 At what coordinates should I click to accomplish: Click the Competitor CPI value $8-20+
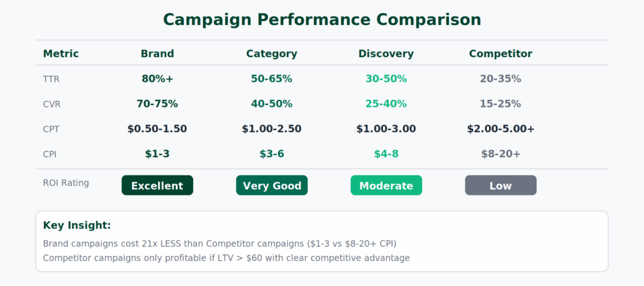(501, 153)
